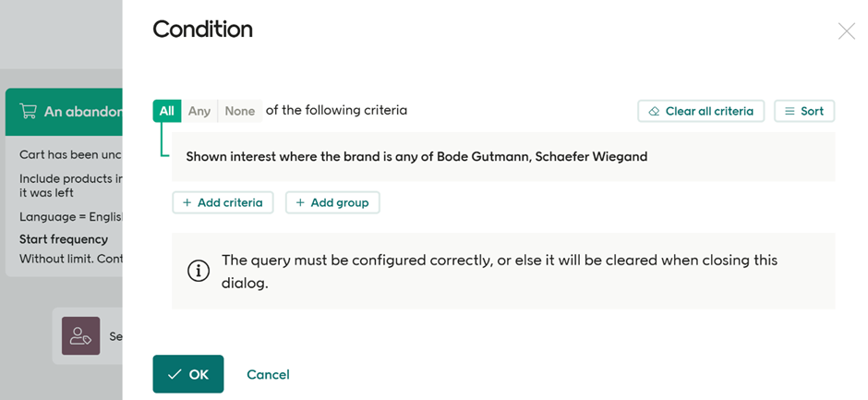Switch criteria matching to None
868x400 pixels.
tap(240, 111)
